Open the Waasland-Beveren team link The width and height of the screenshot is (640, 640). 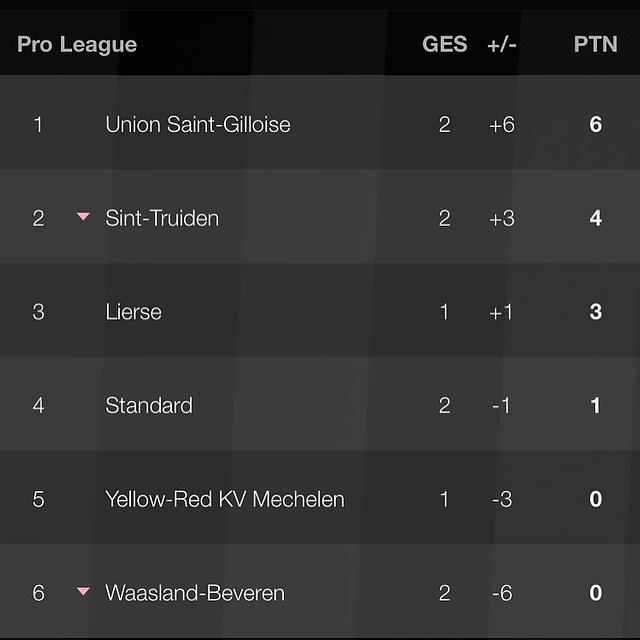[x=195, y=593]
